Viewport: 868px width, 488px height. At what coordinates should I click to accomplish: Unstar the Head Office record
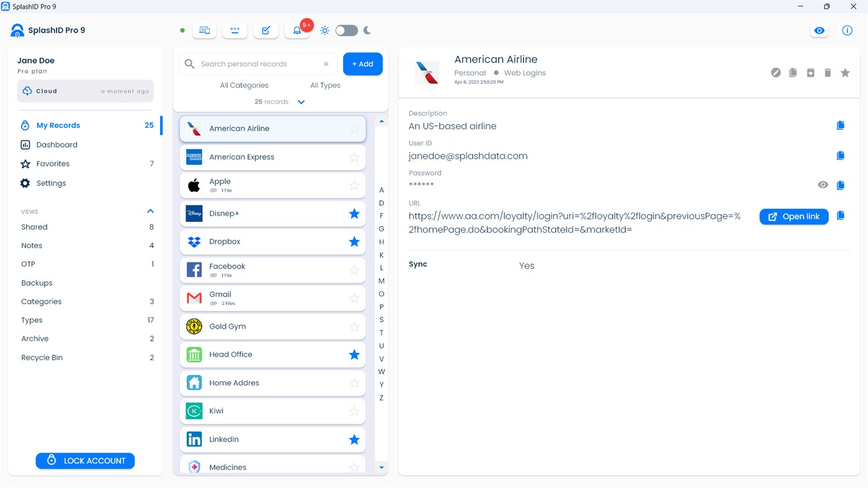click(354, 355)
